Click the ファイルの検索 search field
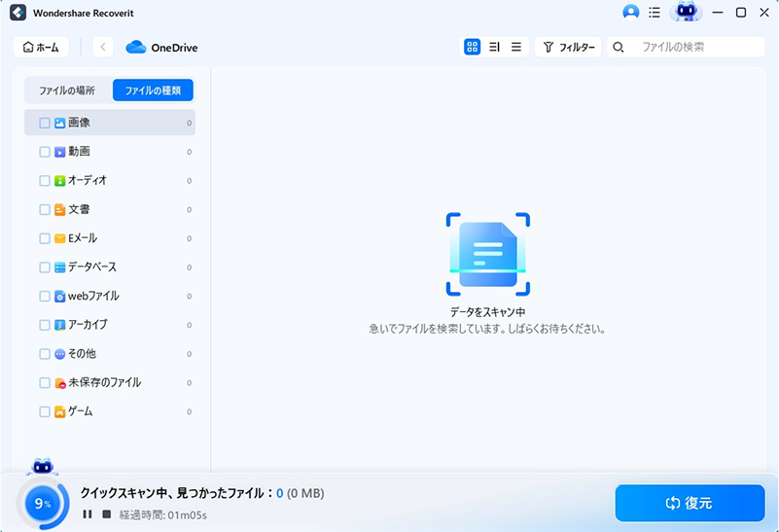This screenshot has height=532, width=779. pyautogui.click(x=696, y=47)
